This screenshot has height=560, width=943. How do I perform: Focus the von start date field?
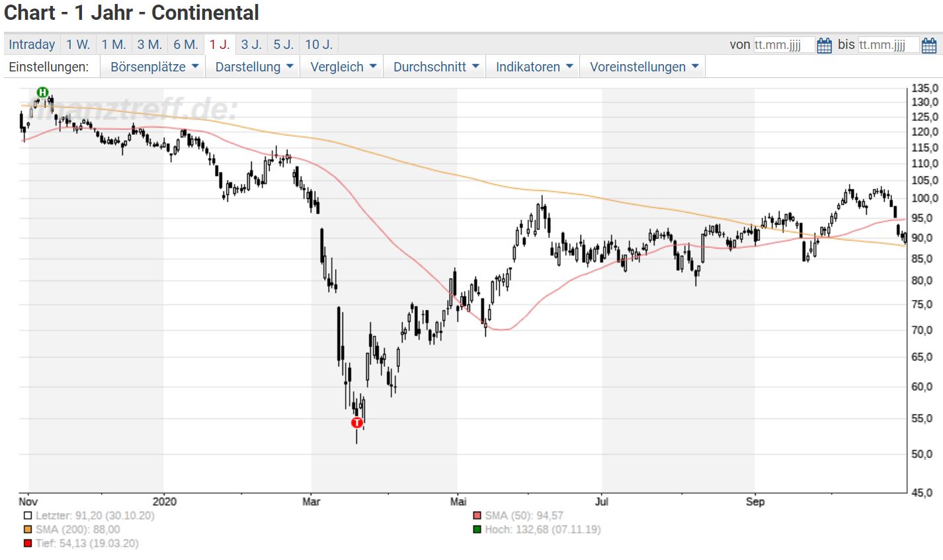point(784,45)
